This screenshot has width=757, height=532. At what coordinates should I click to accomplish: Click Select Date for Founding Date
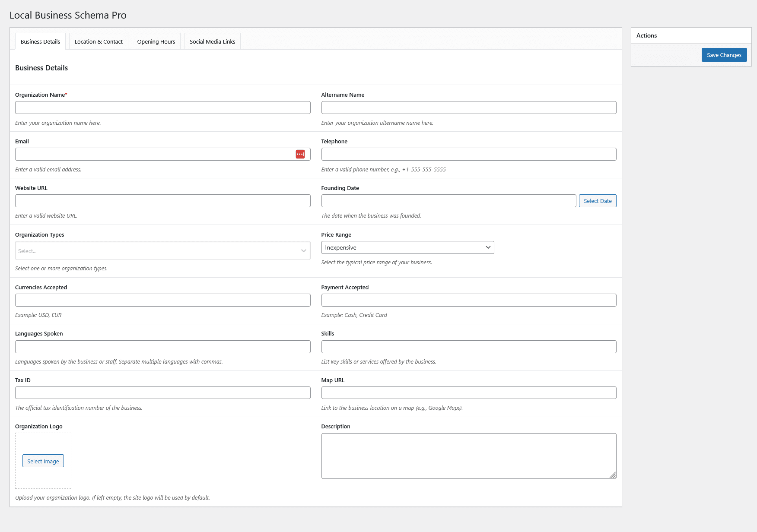click(598, 201)
